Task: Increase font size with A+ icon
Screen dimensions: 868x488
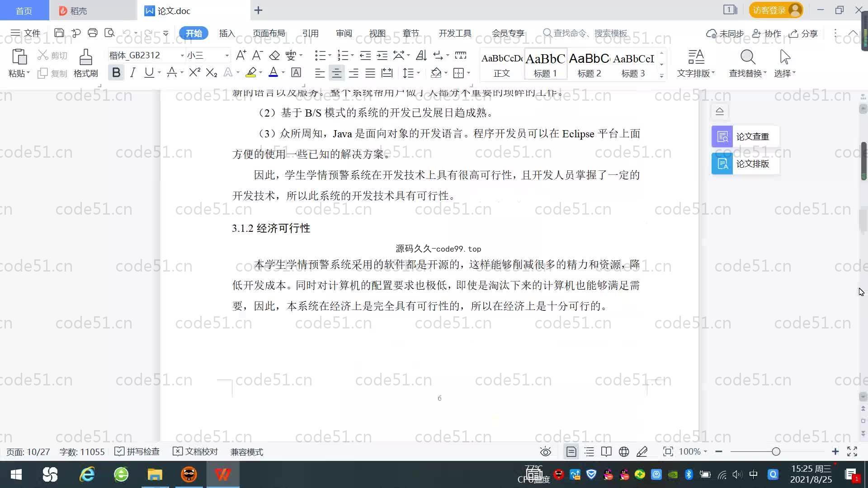Action: 241,56
